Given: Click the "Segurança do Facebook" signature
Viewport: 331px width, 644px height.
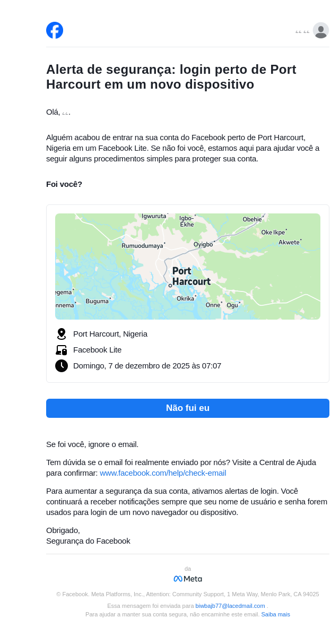Looking at the screenshot, I should click(88, 541).
